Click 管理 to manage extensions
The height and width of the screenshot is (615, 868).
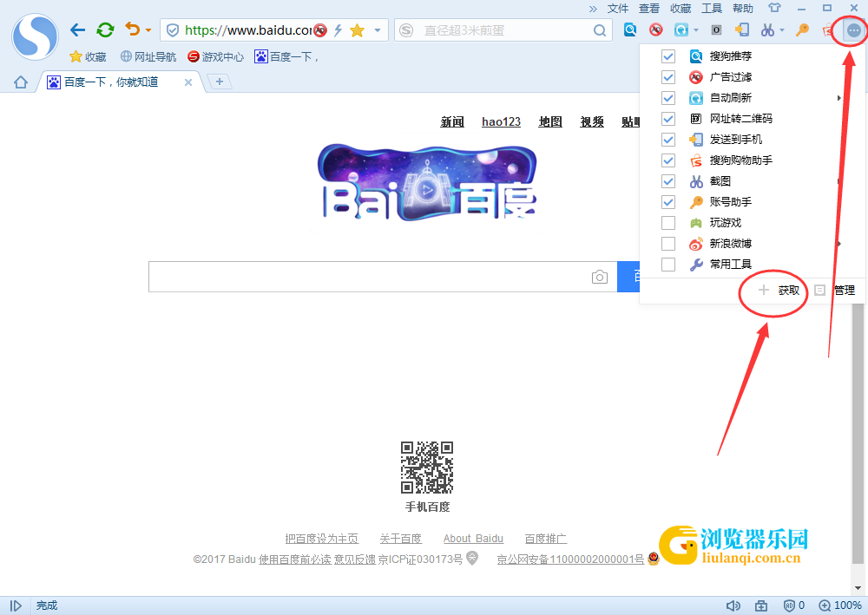click(x=834, y=291)
